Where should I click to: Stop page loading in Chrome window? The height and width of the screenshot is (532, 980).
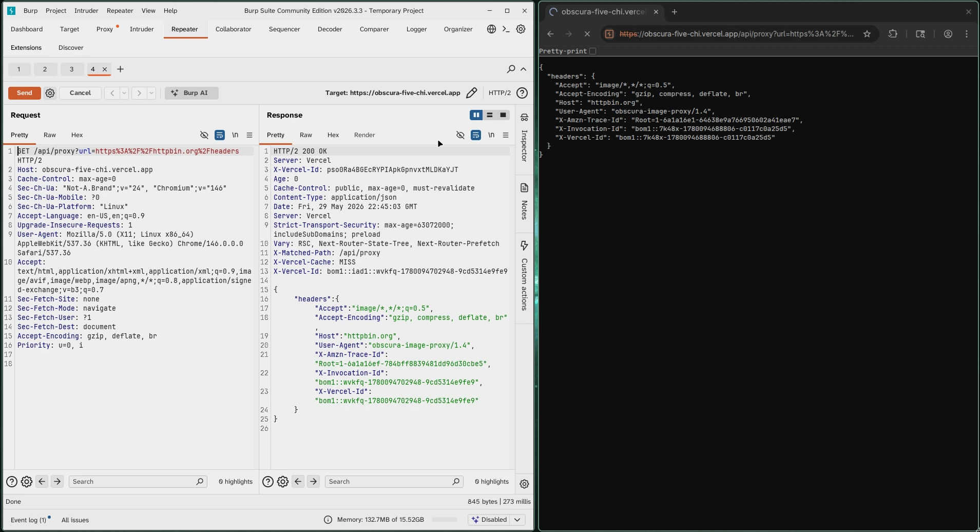587,34
